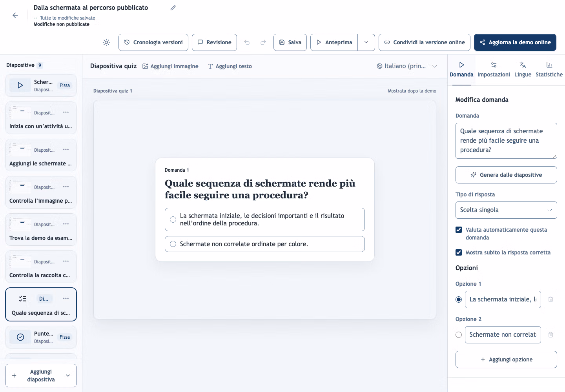Delete Opzione 1 with trash icon
The height and width of the screenshot is (392, 565).
coord(550,299)
